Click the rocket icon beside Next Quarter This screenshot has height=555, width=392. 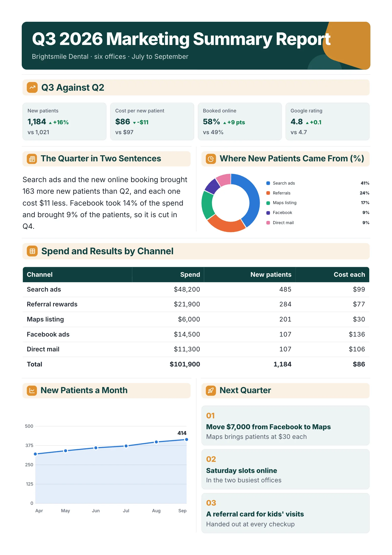coord(211,391)
